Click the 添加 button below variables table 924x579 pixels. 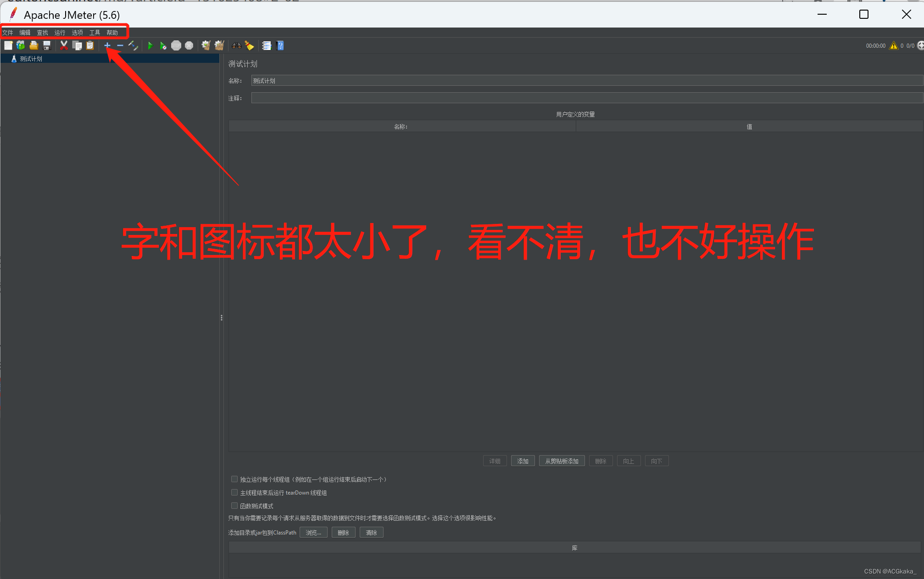pos(523,461)
